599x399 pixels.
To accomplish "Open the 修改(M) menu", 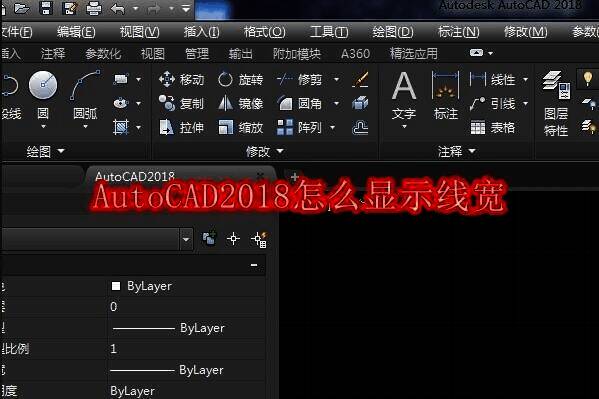I will (x=526, y=32).
